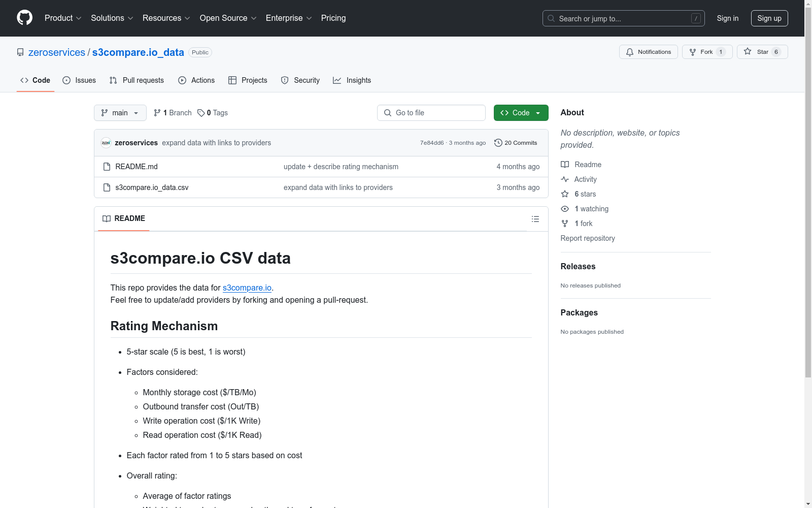812x508 pixels.
Task: Open the Enterprise dropdown
Action: (x=289, y=18)
